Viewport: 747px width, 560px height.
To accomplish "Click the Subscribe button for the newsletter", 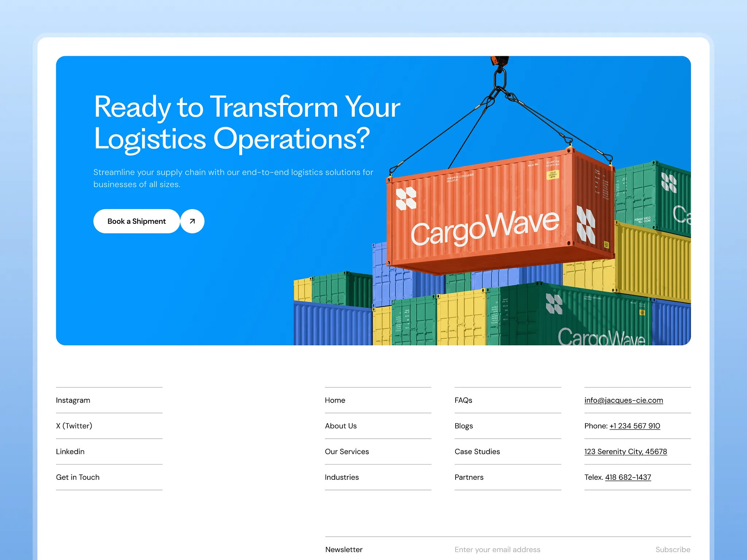I will point(673,549).
